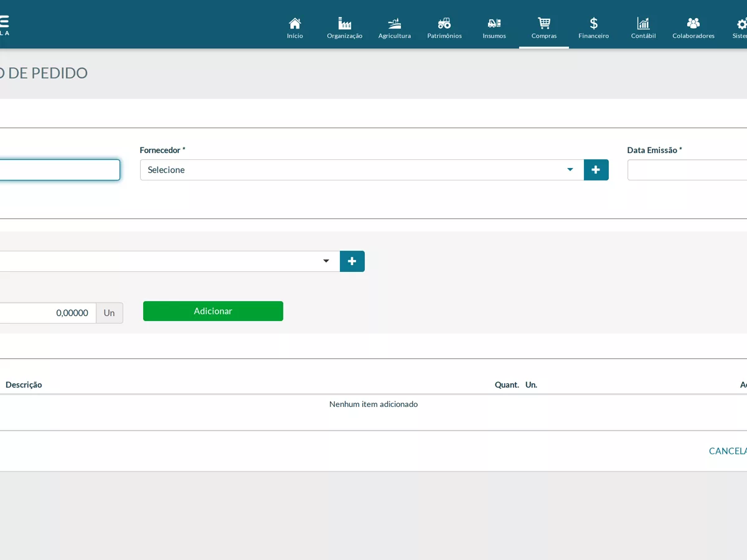Click the Descrição column header
Viewport: 747px width, 560px height.
tap(24, 385)
